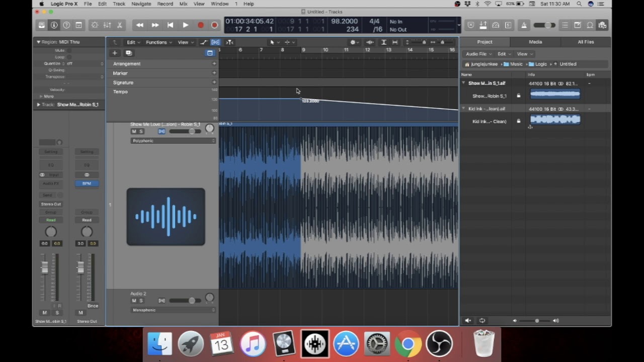This screenshot has width=644, height=362.
Task: Click the Stereo Out output slot
Action: coord(51,204)
